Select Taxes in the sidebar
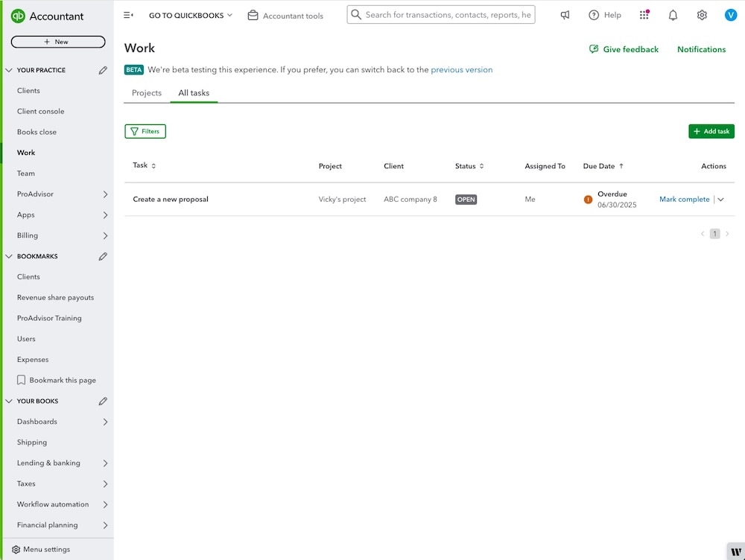 [25, 483]
